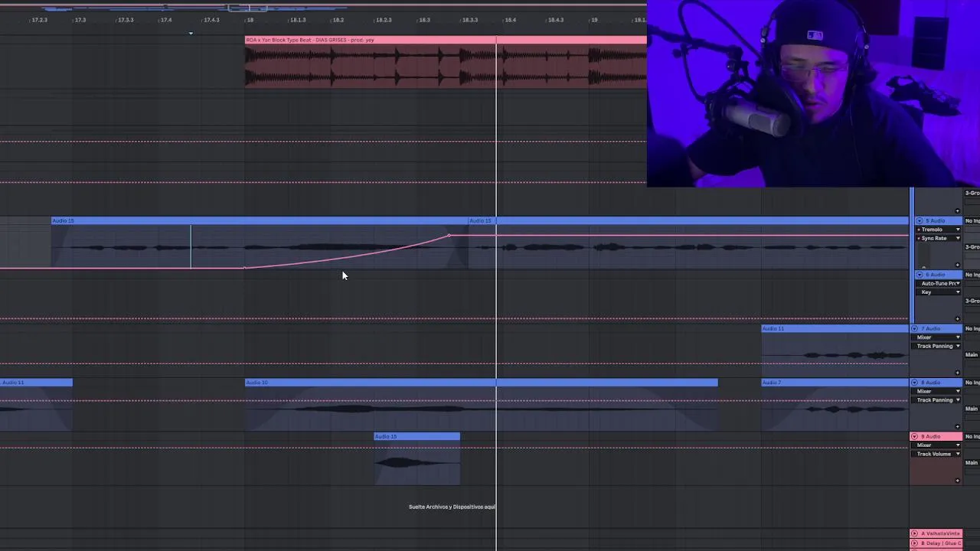The height and width of the screenshot is (551, 980).
Task: Select the second Audio 15 clip on 5 Audio
Action: click(x=688, y=220)
